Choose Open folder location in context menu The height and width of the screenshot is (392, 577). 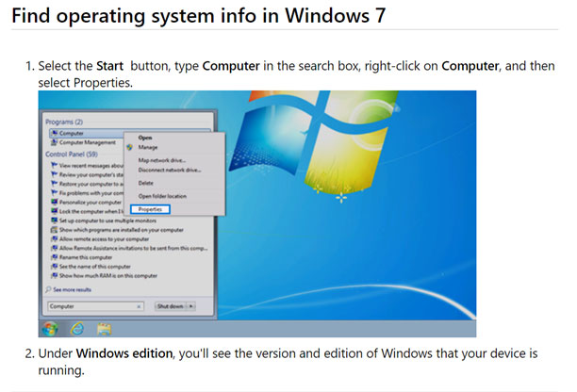(162, 196)
